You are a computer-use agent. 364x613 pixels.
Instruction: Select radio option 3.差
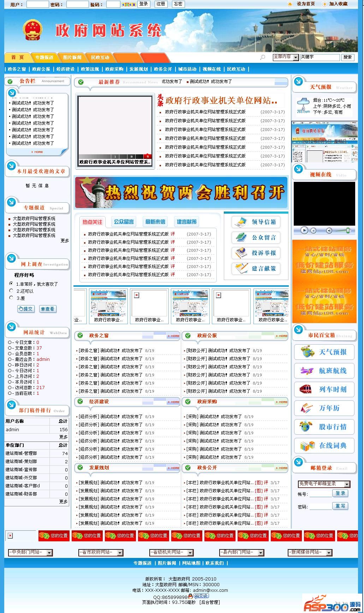[11, 298]
